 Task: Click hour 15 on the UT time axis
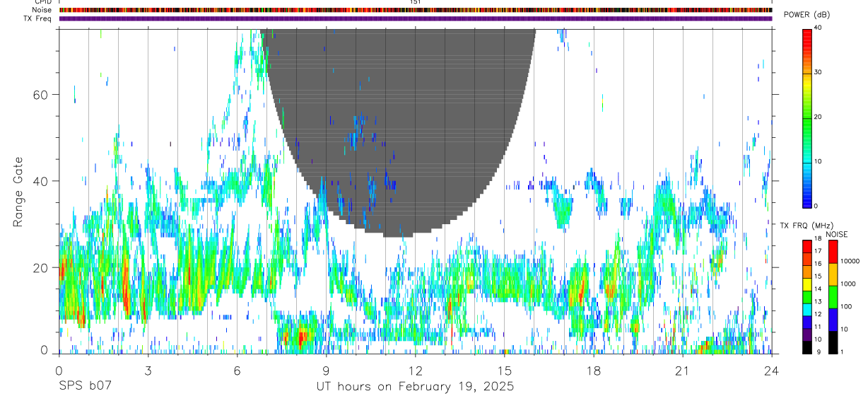[504, 370]
